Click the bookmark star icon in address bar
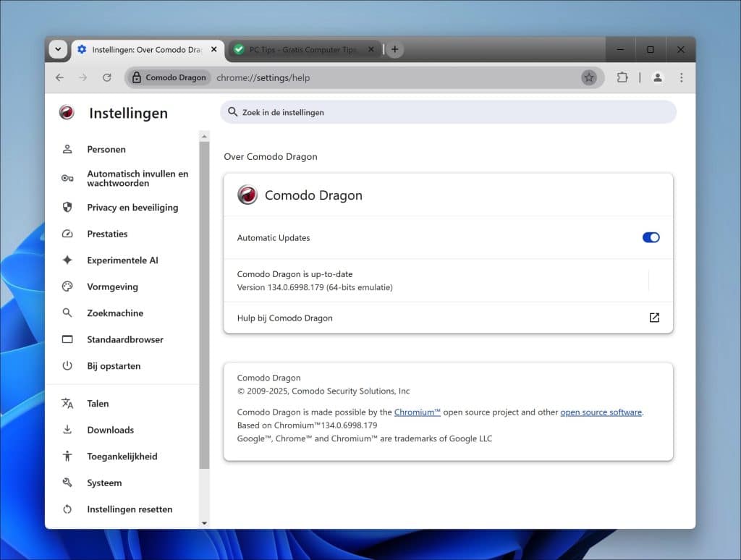The image size is (741, 560). coord(589,77)
